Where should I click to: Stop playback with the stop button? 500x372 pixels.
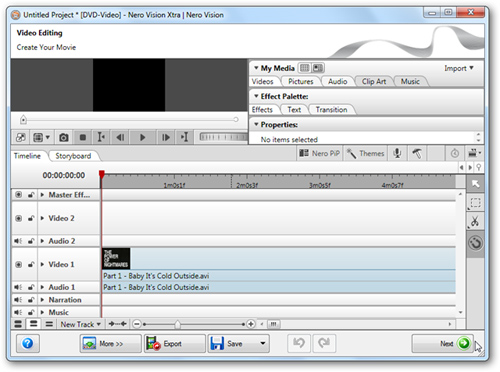tap(83, 137)
